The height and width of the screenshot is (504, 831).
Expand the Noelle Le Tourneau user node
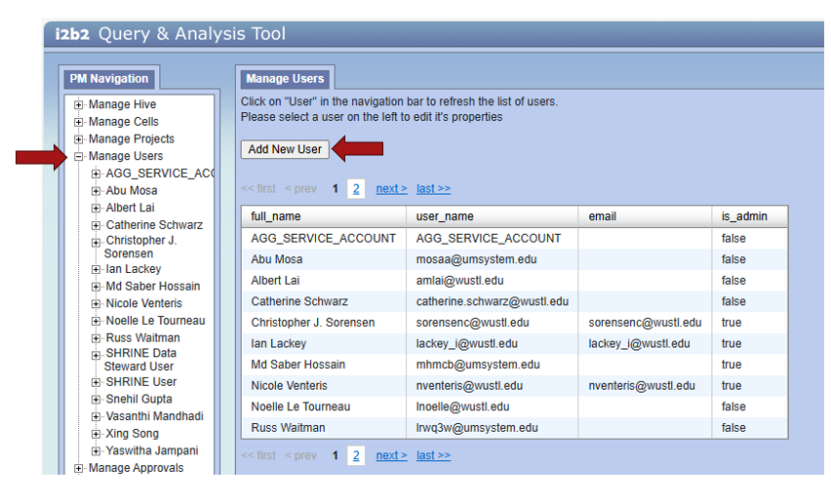(96, 321)
